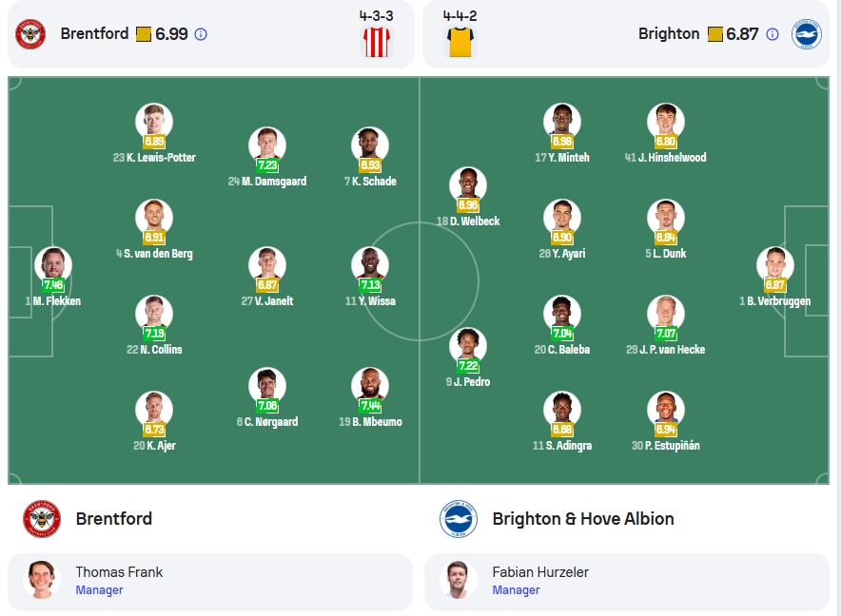841x616 pixels.
Task: Click Brighton team name in header
Action: click(669, 34)
